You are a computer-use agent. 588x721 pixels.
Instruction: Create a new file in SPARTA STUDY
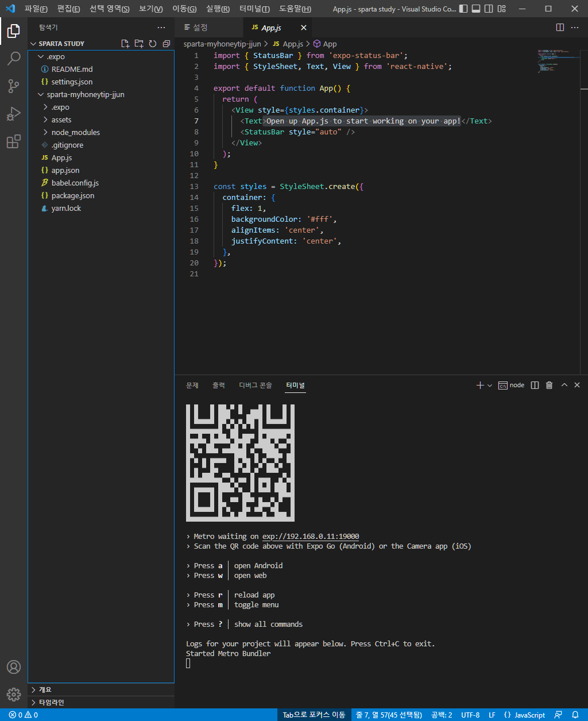pyautogui.click(x=125, y=44)
